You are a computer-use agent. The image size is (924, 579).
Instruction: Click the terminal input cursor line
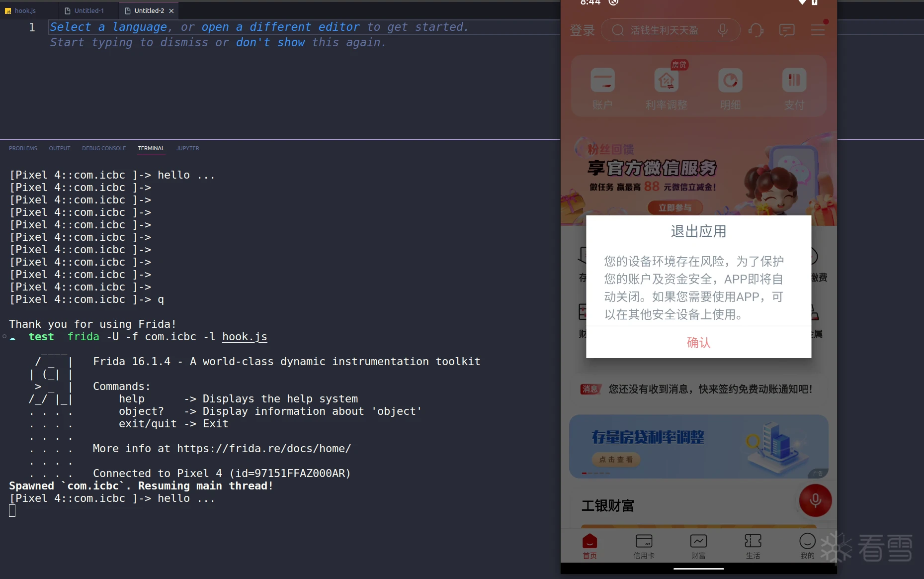12,511
